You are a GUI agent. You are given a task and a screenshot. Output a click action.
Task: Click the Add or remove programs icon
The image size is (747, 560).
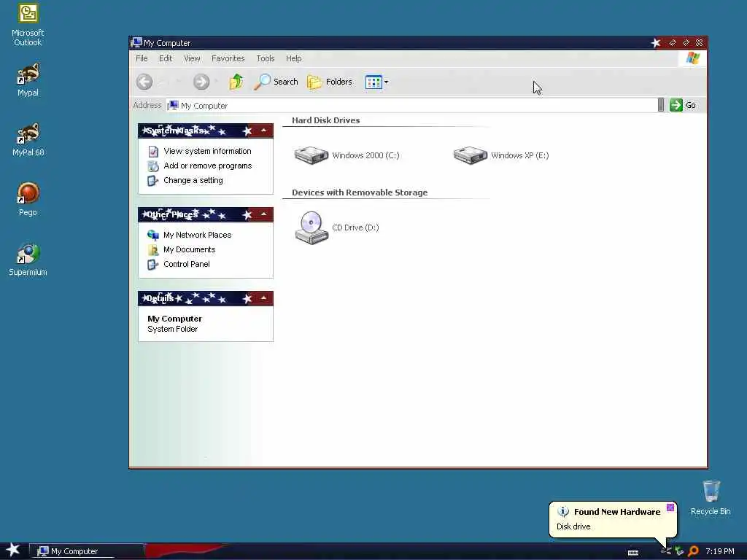point(153,166)
